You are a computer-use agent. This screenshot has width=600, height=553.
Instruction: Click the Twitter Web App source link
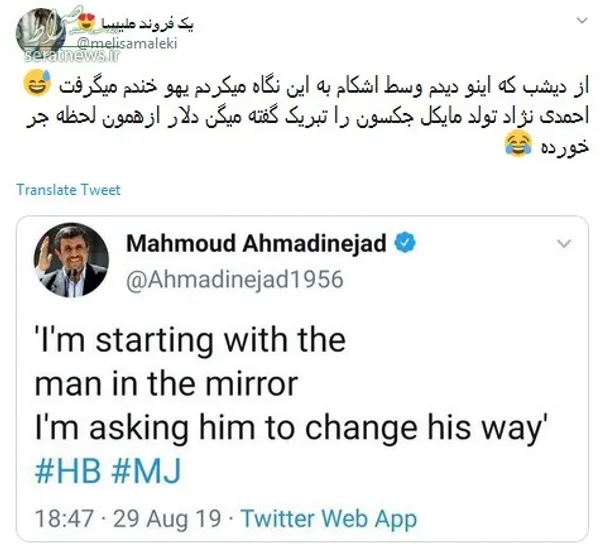tap(329, 519)
